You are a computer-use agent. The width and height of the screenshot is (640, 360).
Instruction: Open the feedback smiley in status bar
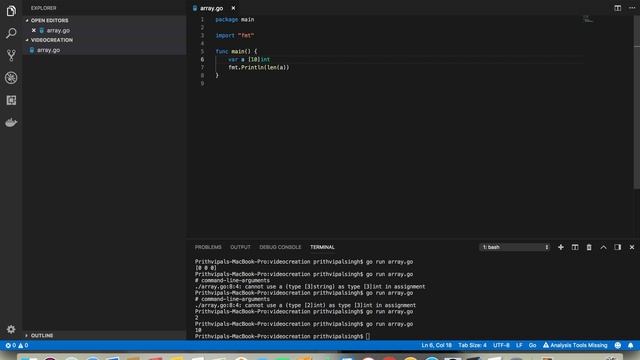618,345
